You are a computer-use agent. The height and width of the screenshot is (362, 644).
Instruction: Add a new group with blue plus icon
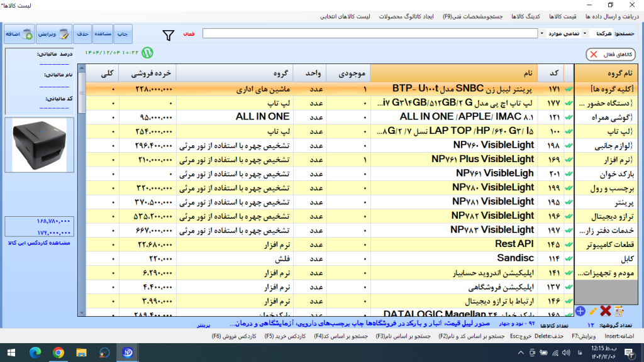click(580, 310)
